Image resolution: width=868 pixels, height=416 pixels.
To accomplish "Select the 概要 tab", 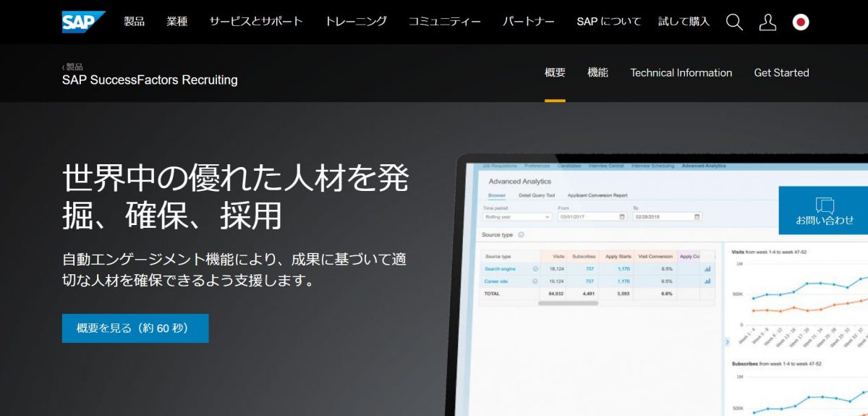I will pyautogui.click(x=555, y=72).
